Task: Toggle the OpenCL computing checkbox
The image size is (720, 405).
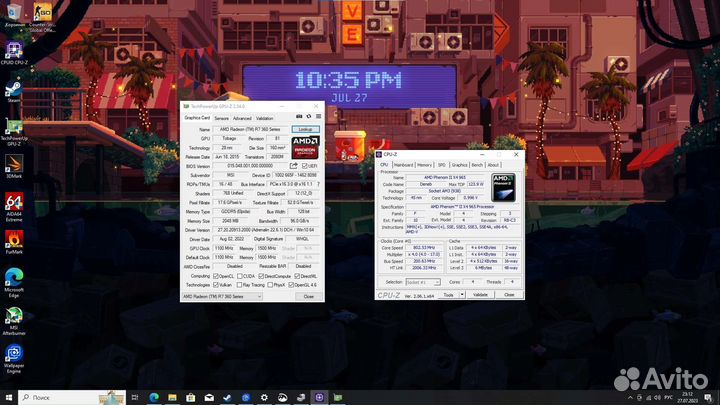Action: tap(213, 276)
